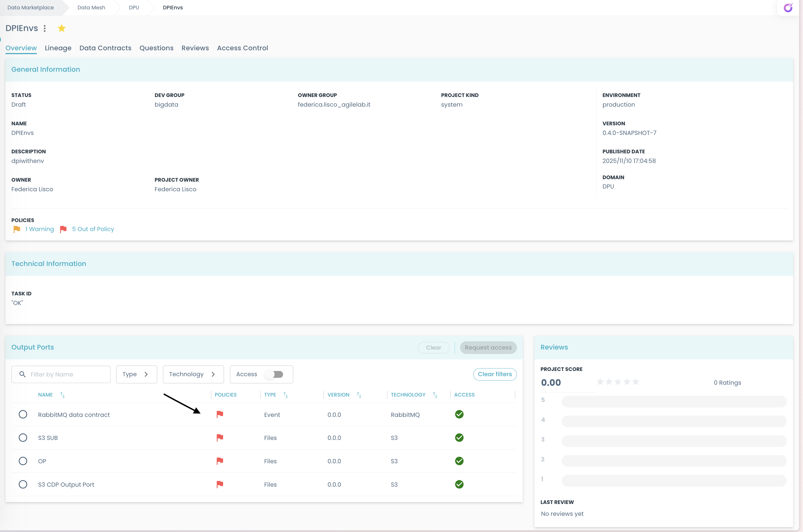Open the Data Contracts tab
The height and width of the screenshot is (532, 803).
point(105,48)
